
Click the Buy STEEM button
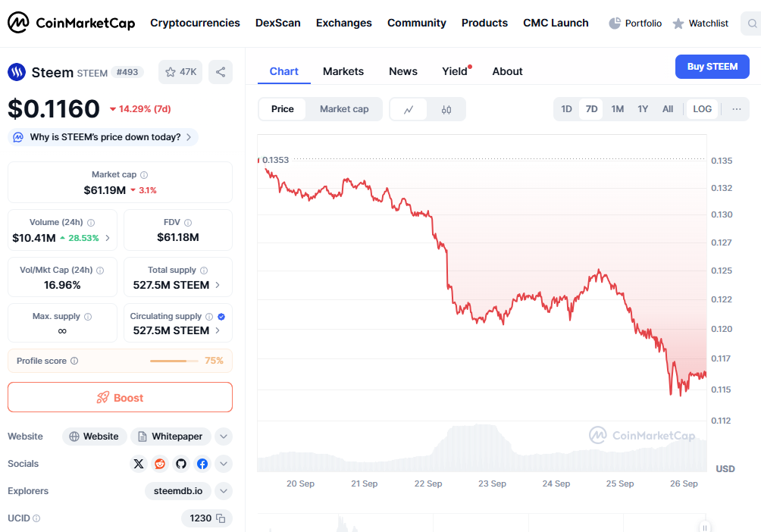pos(712,67)
